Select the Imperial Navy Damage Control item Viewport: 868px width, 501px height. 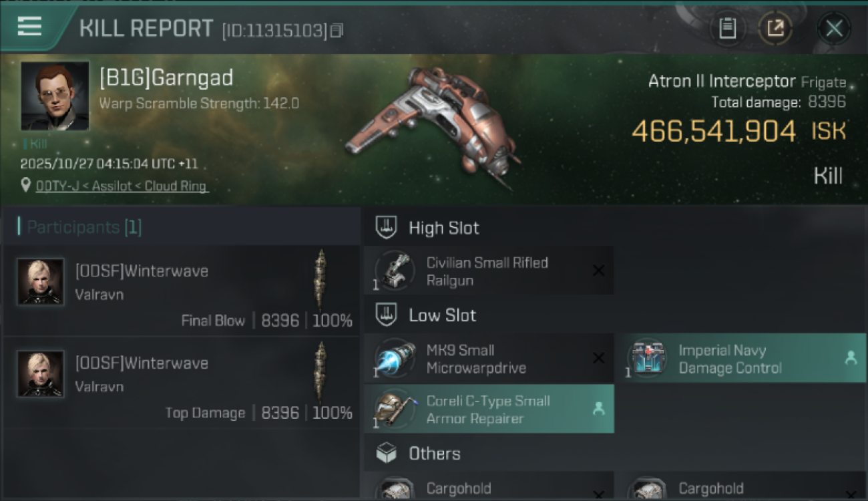(x=741, y=358)
